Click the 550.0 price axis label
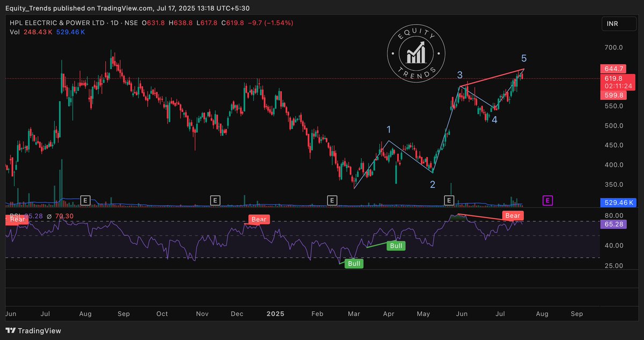Image resolution: width=644 pixels, height=340 pixels. pyautogui.click(x=613, y=106)
